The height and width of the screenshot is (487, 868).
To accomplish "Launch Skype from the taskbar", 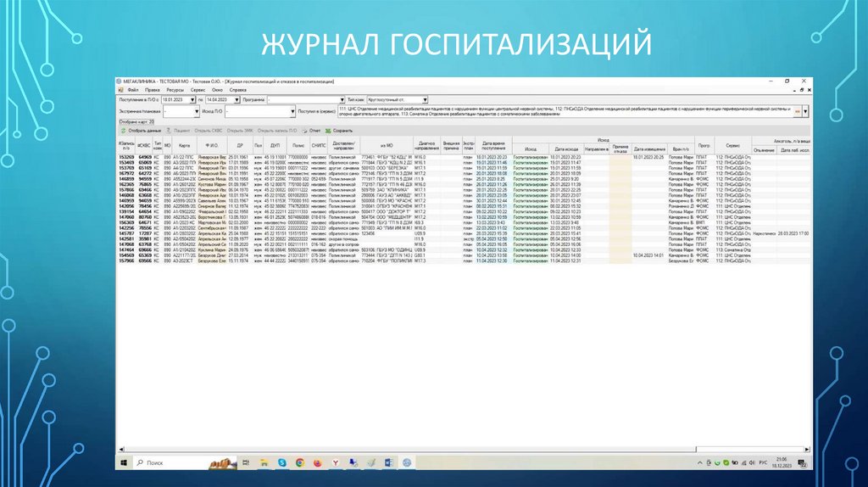I will pos(282,462).
